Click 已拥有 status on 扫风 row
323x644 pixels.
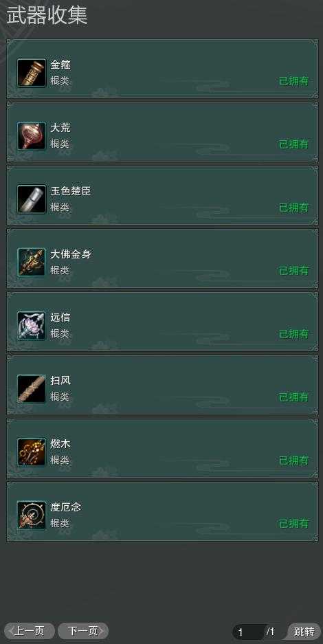(x=294, y=397)
